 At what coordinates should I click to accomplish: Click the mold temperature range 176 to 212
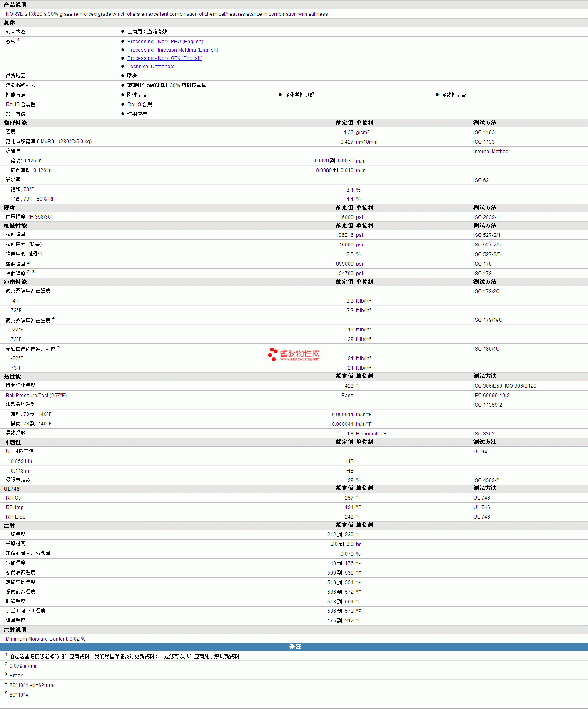tap(340, 621)
